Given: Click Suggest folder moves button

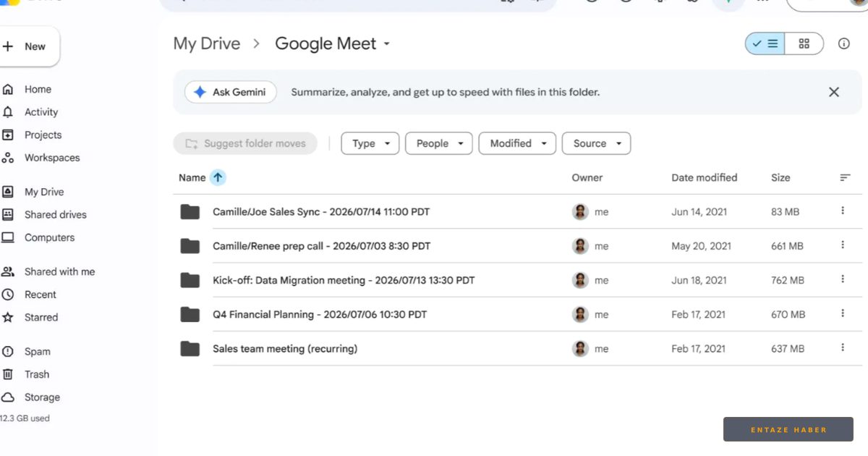Looking at the screenshot, I should [x=245, y=143].
